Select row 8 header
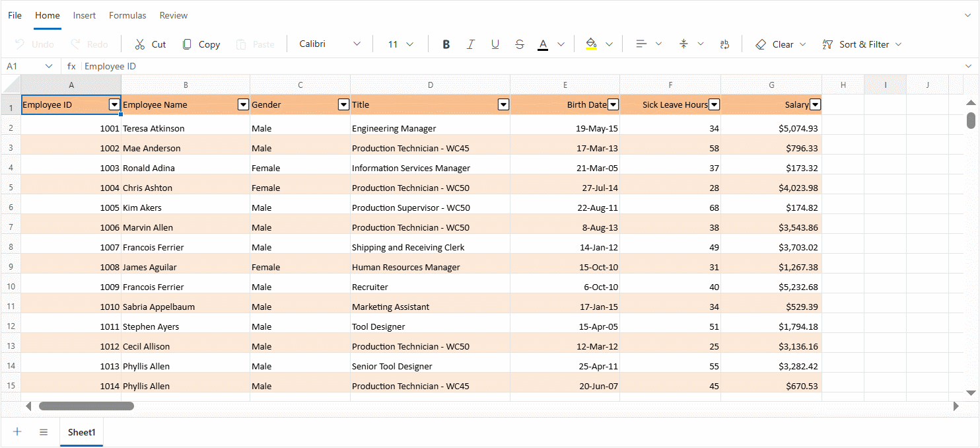 click(11, 247)
